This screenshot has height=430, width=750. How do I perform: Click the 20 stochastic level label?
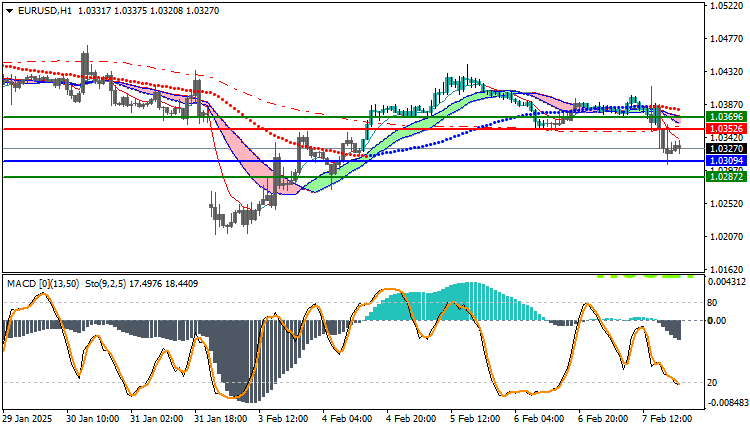712,383
